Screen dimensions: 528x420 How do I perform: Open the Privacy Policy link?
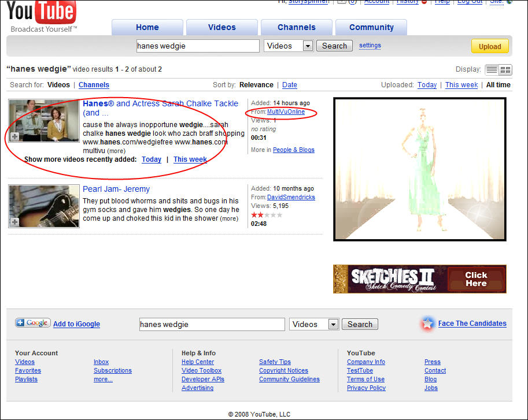coord(367,388)
